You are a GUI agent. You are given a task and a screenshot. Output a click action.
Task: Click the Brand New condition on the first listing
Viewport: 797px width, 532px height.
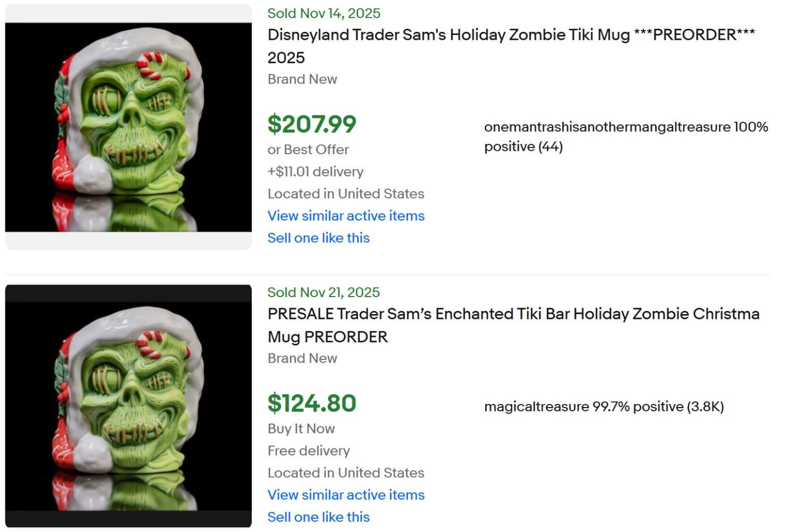click(x=302, y=79)
